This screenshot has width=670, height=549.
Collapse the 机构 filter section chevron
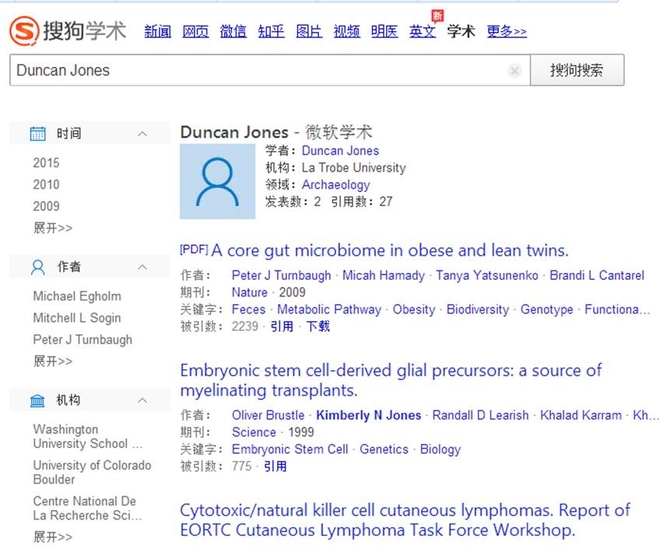click(142, 400)
